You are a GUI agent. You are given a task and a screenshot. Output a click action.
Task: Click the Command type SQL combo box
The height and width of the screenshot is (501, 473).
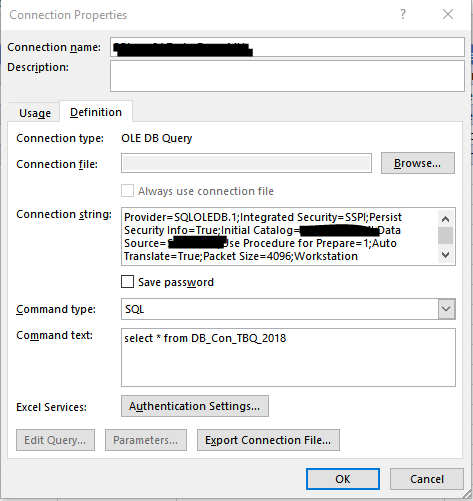[288, 309]
